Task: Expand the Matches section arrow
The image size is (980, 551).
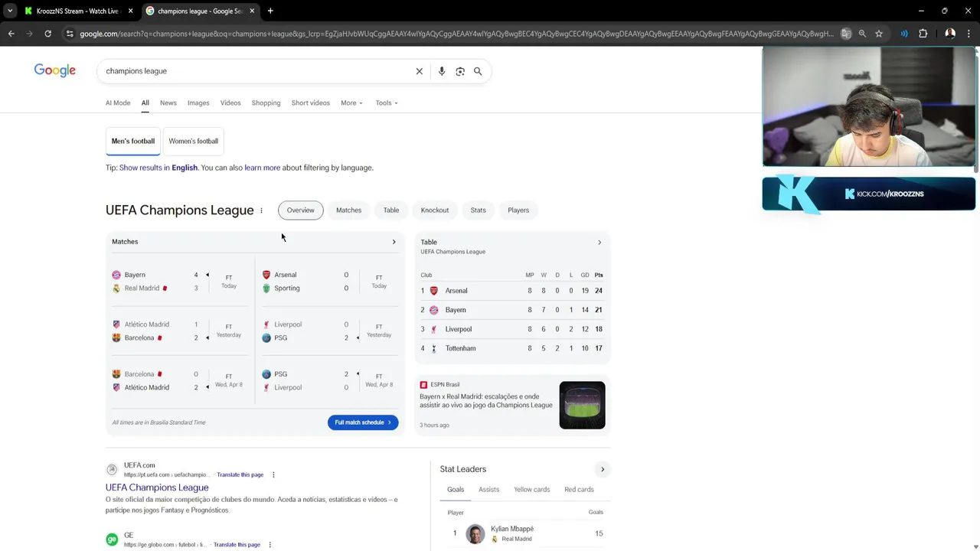Action: point(394,242)
